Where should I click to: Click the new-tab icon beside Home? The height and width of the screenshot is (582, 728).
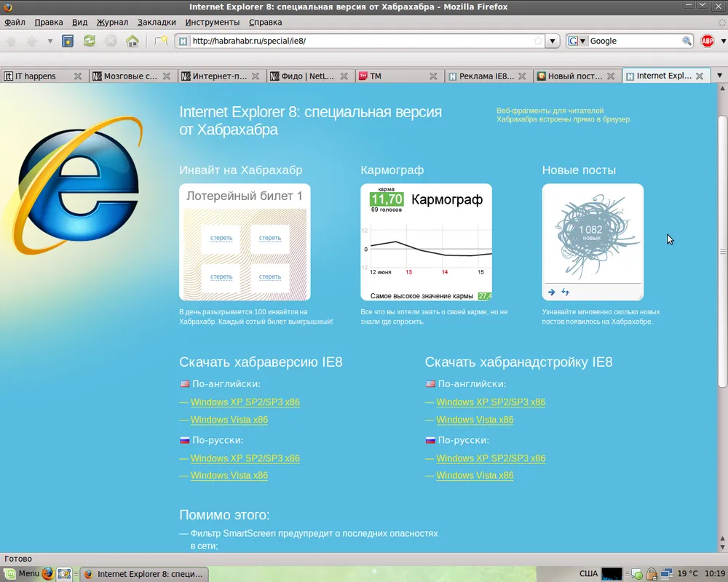click(x=161, y=41)
